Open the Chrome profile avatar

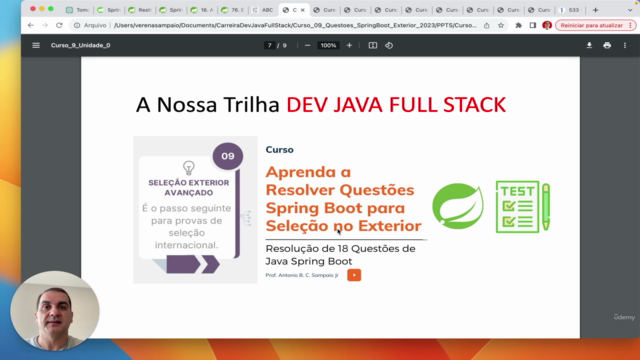coord(547,25)
